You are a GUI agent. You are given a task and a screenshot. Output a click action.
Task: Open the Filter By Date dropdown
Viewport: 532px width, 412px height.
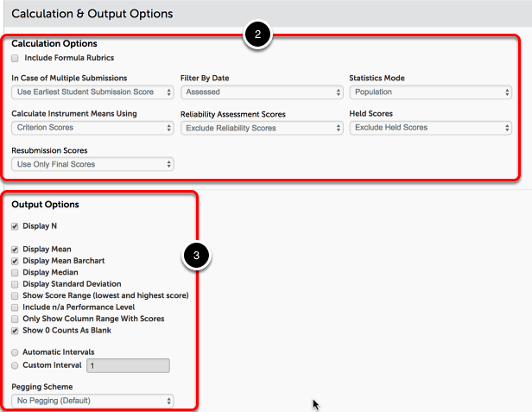click(x=262, y=92)
